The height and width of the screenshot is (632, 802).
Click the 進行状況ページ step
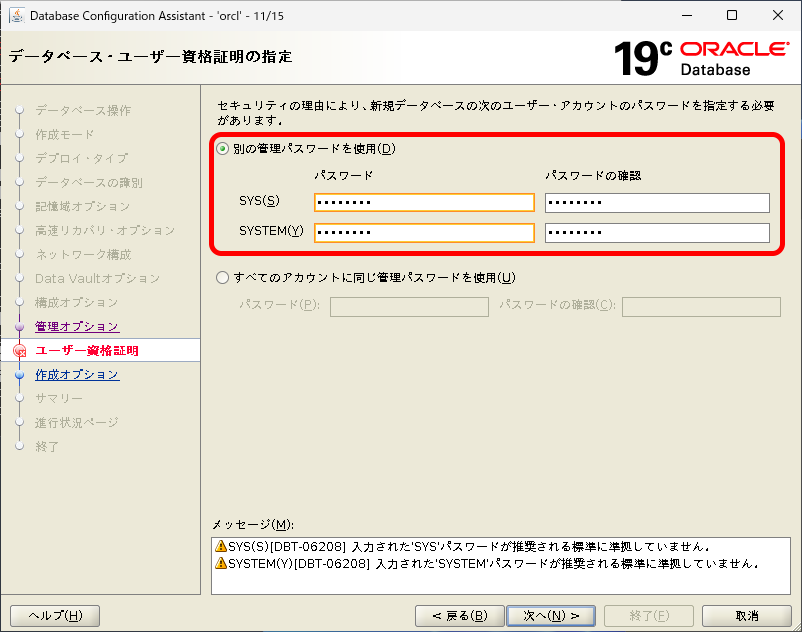pos(76,423)
